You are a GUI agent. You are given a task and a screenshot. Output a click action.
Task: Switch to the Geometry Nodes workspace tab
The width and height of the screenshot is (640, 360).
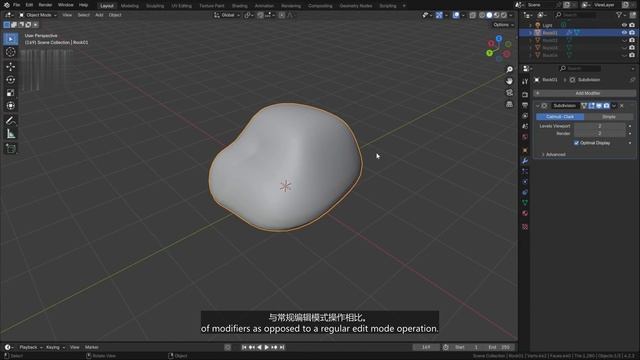click(356, 6)
